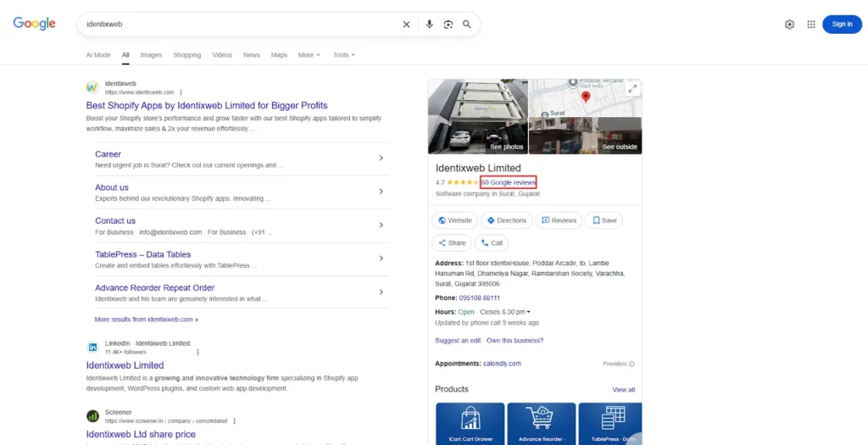Viewport: 868px width, 445px height.
Task: Expand the Advance Reorder row chevron
Action: pos(381,292)
